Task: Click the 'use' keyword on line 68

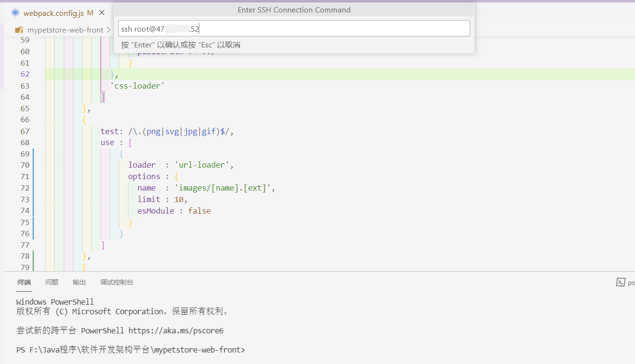Action: [x=107, y=143]
